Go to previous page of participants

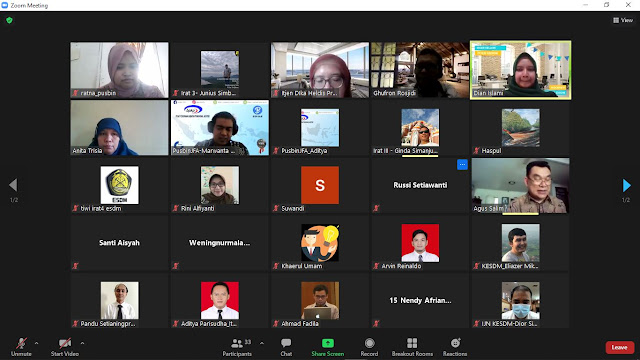[13, 185]
